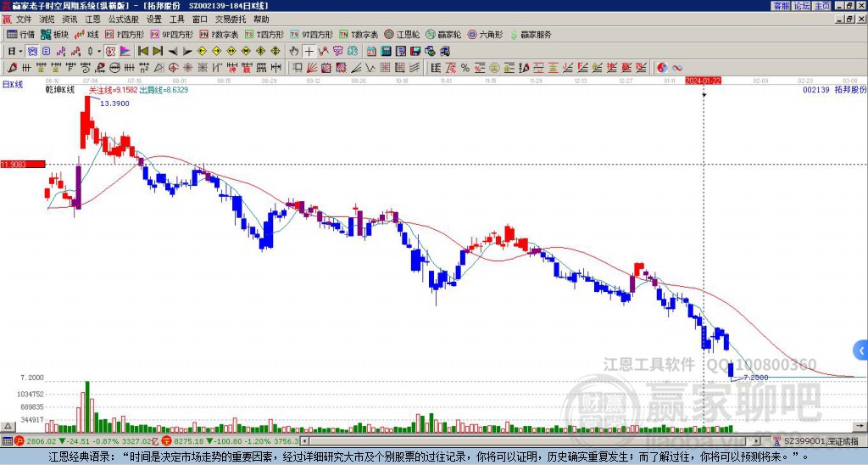The width and height of the screenshot is (868, 465).
Task: Click the SZ399001 深证成指 status entry
Action: 815,441
